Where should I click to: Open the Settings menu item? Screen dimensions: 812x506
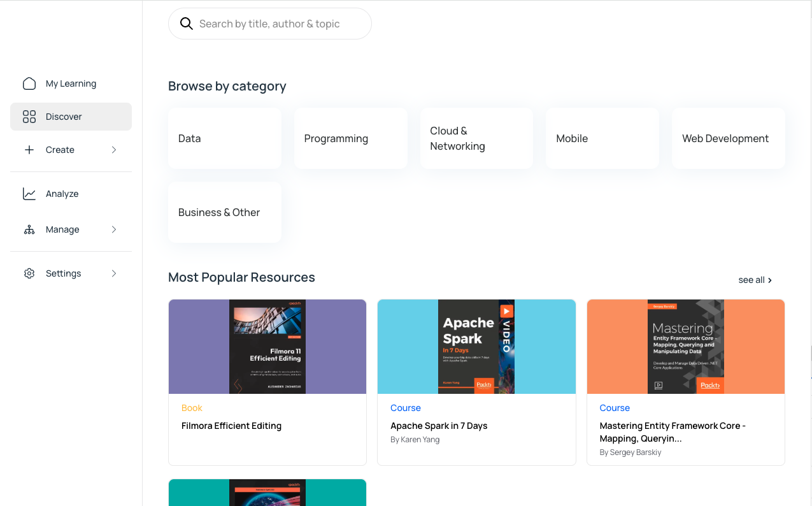[x=71, y=273]
